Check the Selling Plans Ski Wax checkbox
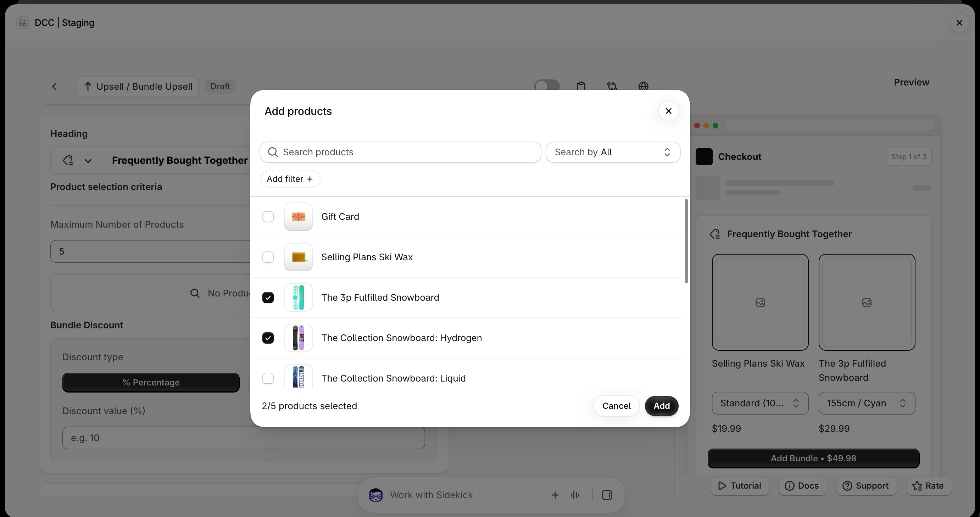Viewport: 980px width, 517px height. tap(268, 257)
